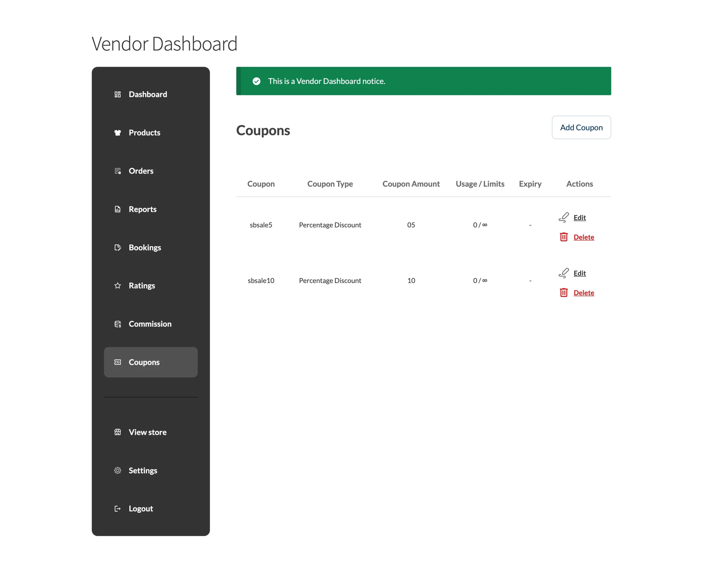Click the Ratings star icon
Image resolution: width=703 pixels, height=588 pixels.
[x=118, y=285]
